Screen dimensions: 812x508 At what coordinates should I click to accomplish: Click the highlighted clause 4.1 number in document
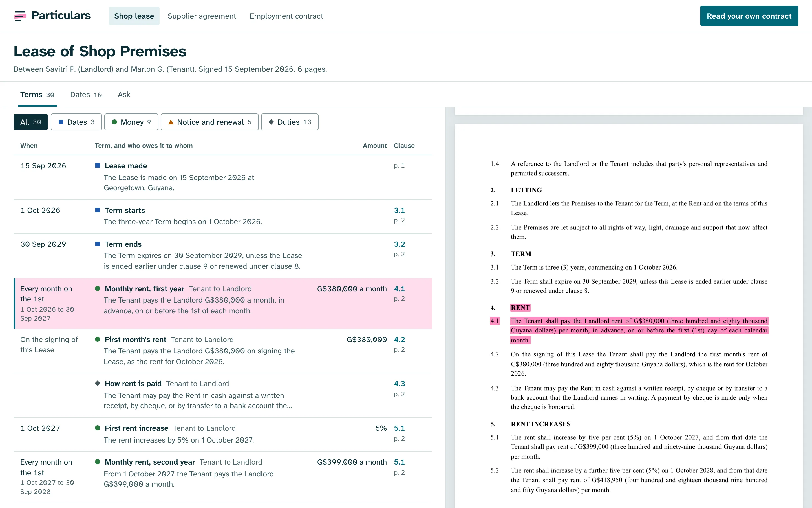[495, 321]
